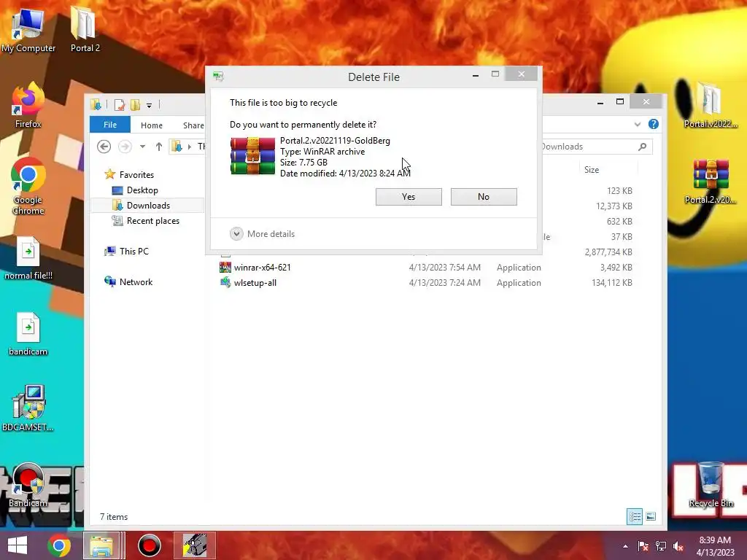
Task: Click the fourth taskbar application icon
Action: 195,545
